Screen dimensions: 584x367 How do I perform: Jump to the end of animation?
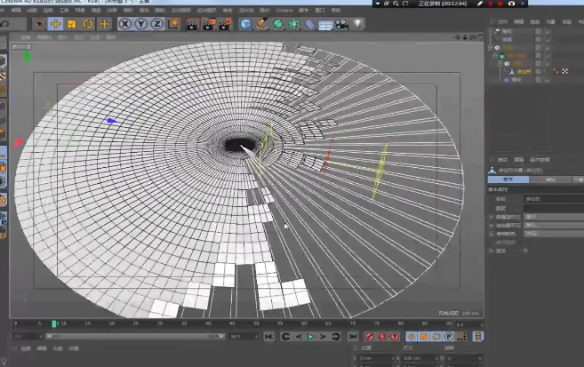point(352,337)
